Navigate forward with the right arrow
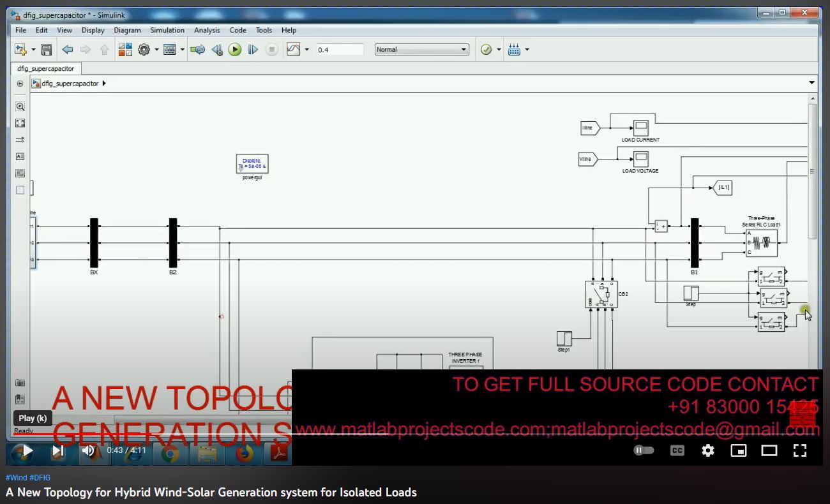The width and height of the screenshot is (830, 504). (86, 50)
